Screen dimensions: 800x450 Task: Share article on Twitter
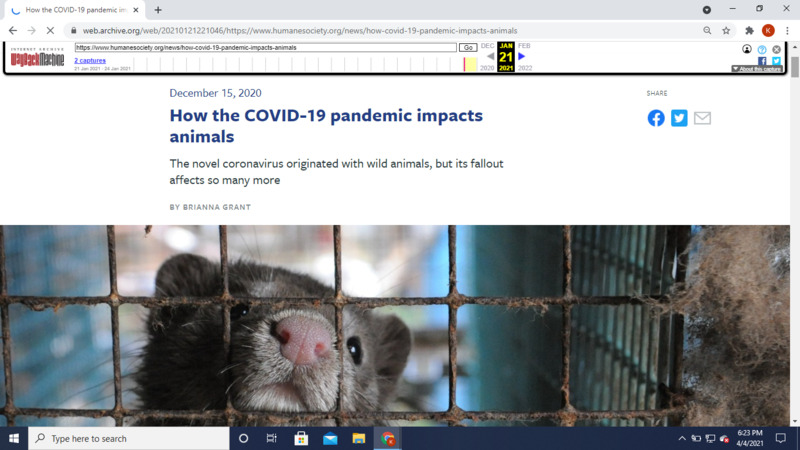[x=679, y=118]
